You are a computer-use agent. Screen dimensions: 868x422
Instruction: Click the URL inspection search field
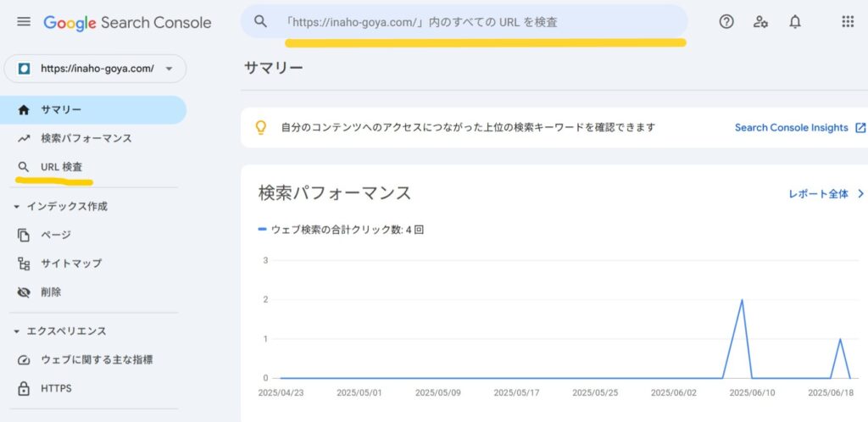pyautogui.click(x=464, y=21)
